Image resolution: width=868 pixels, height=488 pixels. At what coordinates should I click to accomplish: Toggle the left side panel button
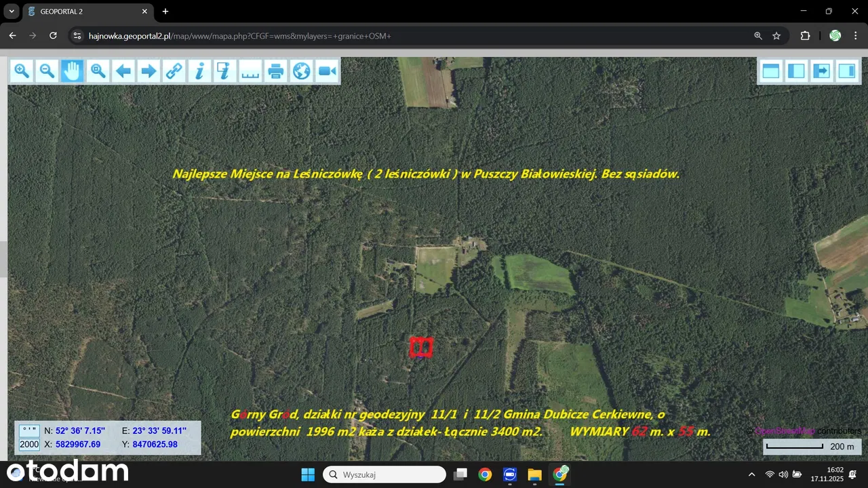[796, 70]
